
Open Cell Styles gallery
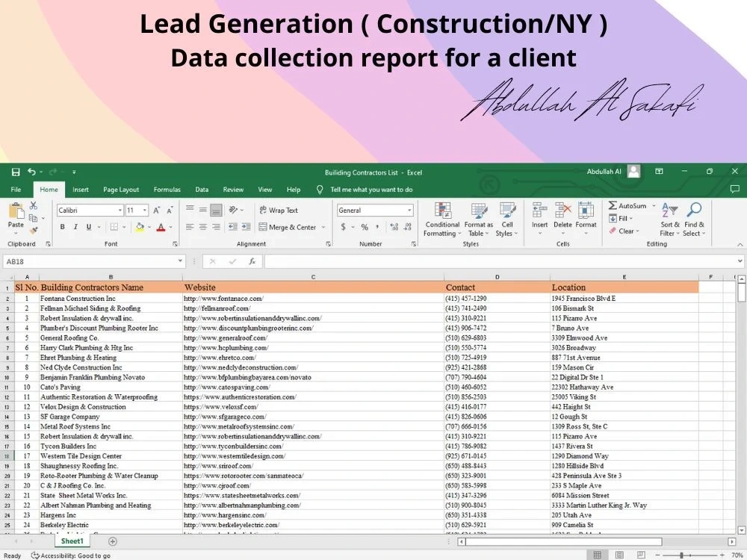(x=507, y=219)
